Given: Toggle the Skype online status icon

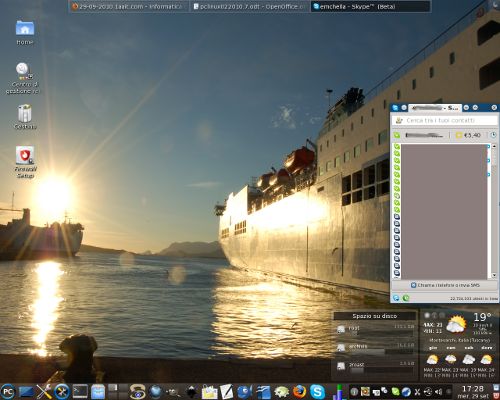Looking at the screenshot, I should (x=397, y=135).
